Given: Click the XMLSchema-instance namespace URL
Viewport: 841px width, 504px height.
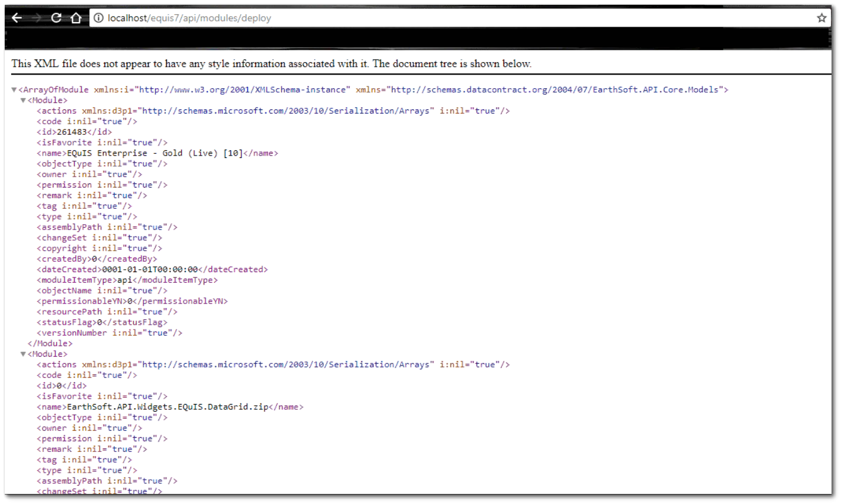Looking at the screenshot, I should (x=243, y=90).
